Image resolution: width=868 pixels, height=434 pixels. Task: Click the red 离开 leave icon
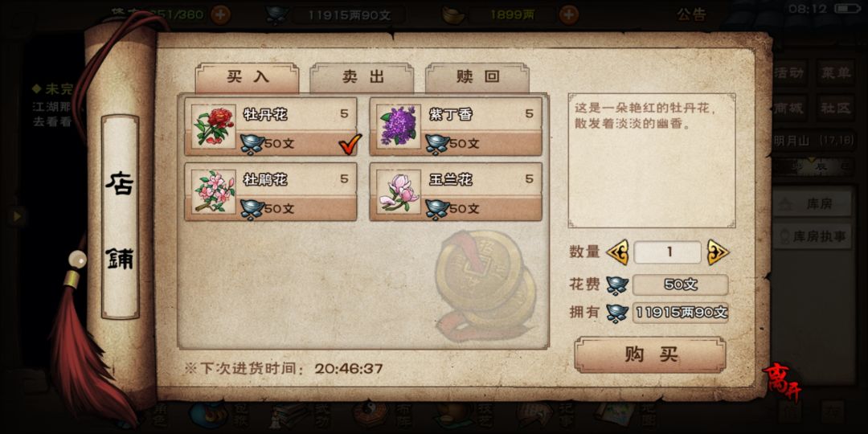(780, 383)
